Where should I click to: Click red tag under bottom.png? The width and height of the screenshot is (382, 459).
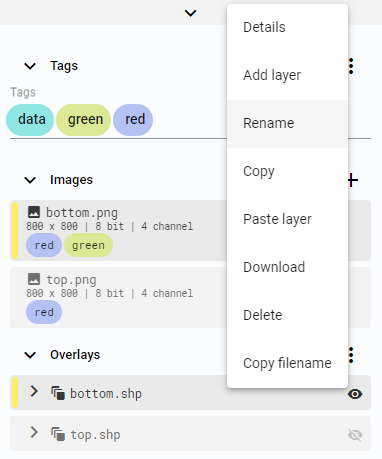(x=44, y=245)
